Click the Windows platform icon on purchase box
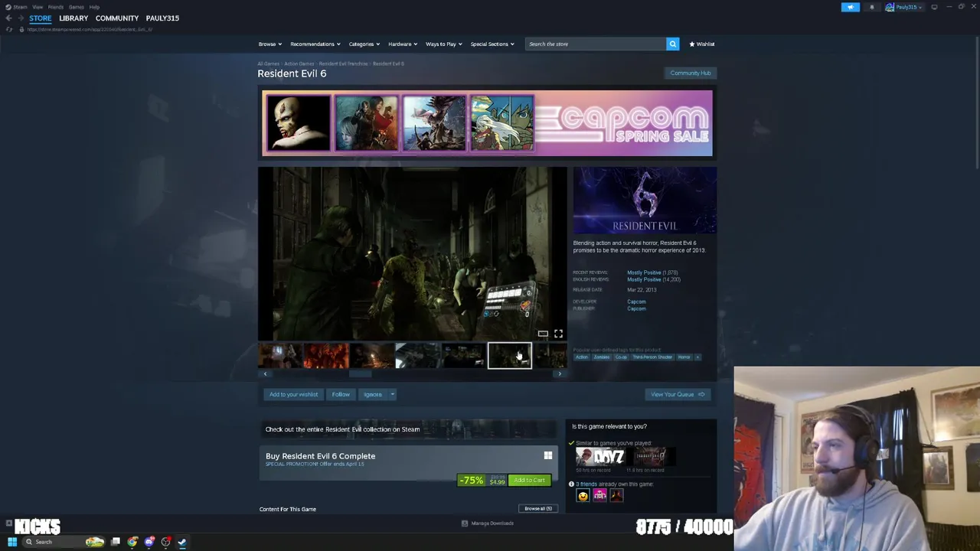980x551 pixels. coord(547,455)
